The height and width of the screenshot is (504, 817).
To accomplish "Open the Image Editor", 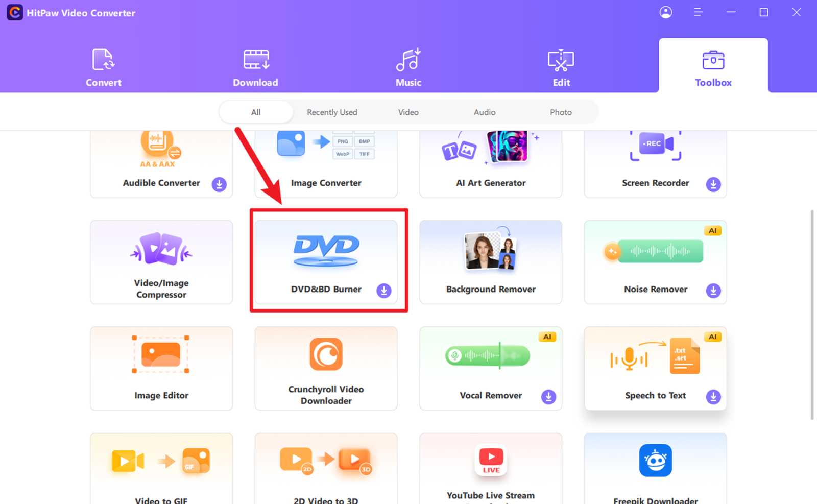I will click(x=161, y=368).
